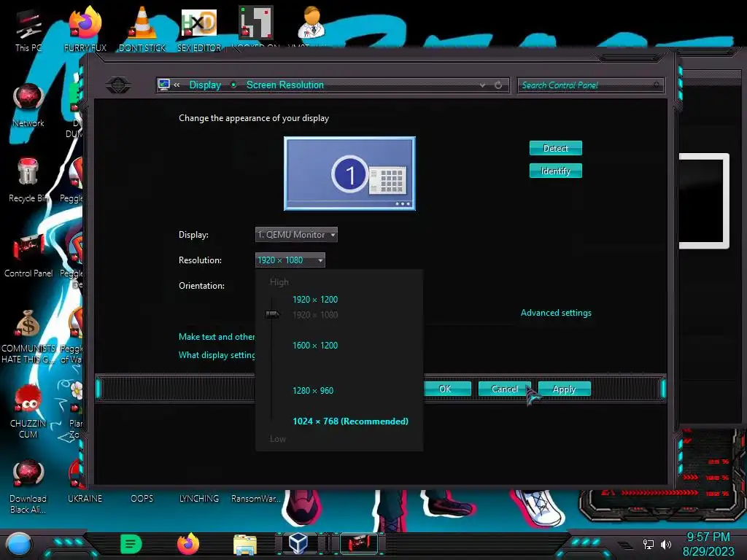Screen dimensions: 747x560
Task: Click Display in the breadcrumb
Action: (x=205, y=85)
